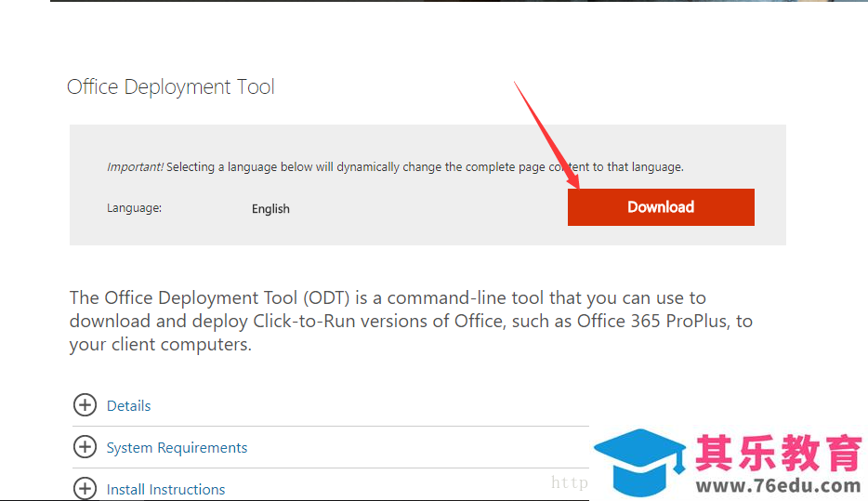This screenshot has width=868, height=501.
Task: Open the Details link
Action: pyautogui.click(x=128, y=406)
